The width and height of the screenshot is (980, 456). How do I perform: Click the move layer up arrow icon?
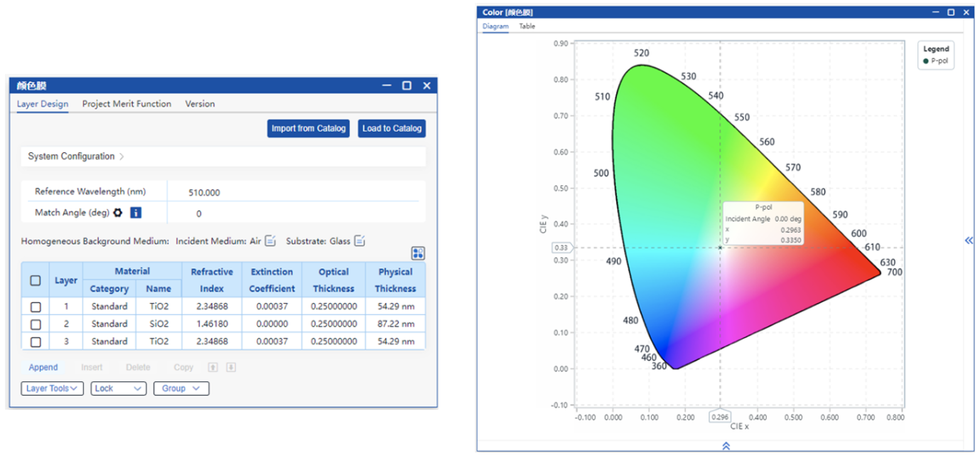click(x=212, y=368)
